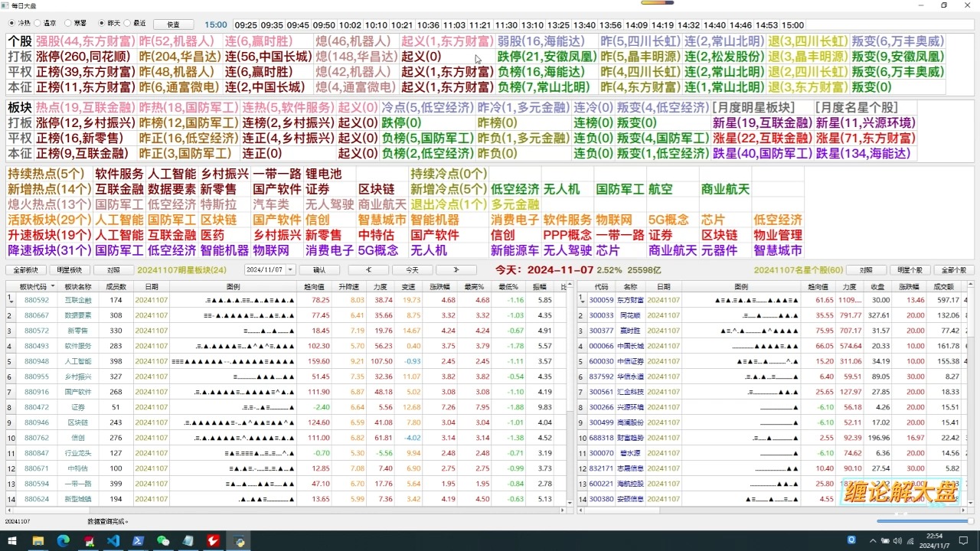Expand the row 1 arrow for 互联金融
Viewport: 980px width, 551px height.
11,302
